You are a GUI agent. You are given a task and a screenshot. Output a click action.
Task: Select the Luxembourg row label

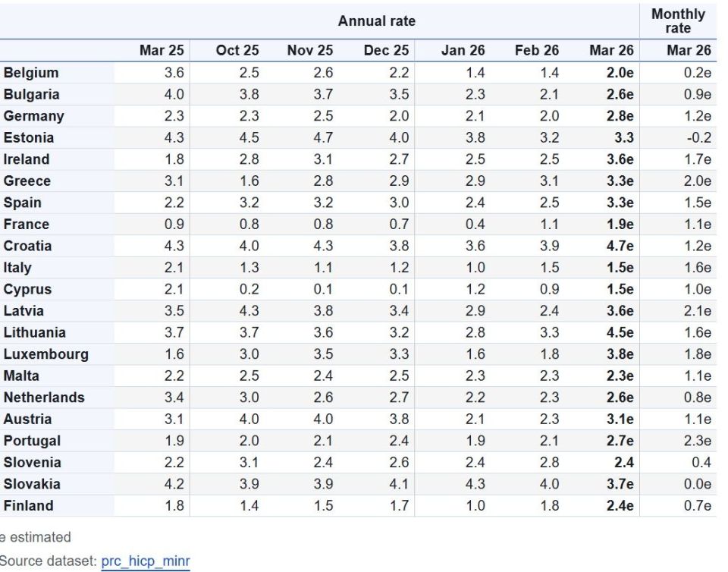coord(45,354)
